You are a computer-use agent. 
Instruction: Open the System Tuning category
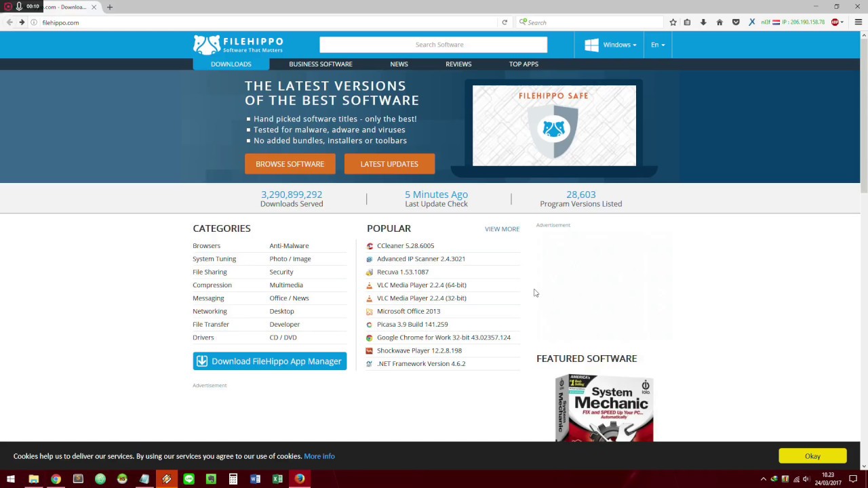214,259
